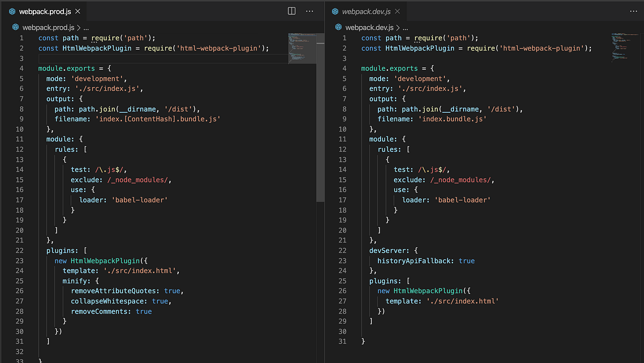Expand the breadcrumb ellipsis in webpack.dev.js
644x363 pixels.
[x=406, y=27]
